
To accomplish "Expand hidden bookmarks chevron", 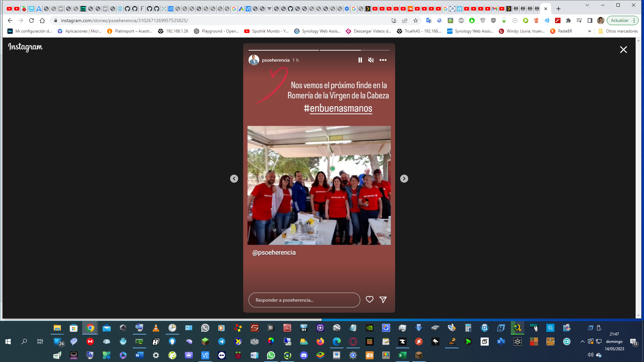I will coord(589,31).
